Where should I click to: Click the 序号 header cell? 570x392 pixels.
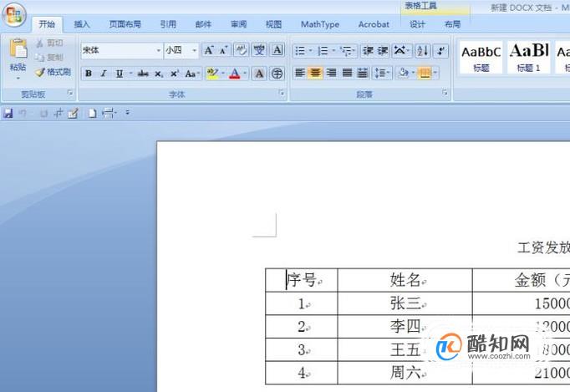302,280
